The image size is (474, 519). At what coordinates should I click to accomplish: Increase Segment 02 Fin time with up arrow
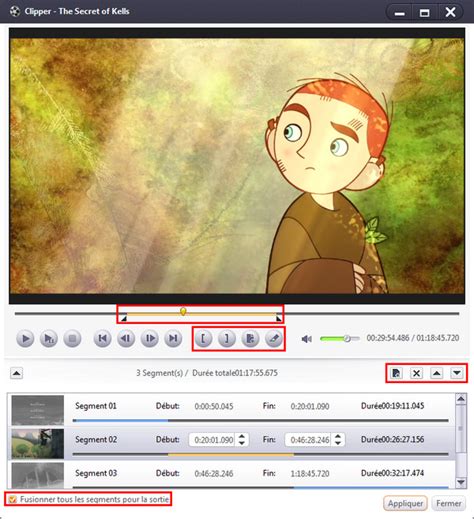(338, 436)
